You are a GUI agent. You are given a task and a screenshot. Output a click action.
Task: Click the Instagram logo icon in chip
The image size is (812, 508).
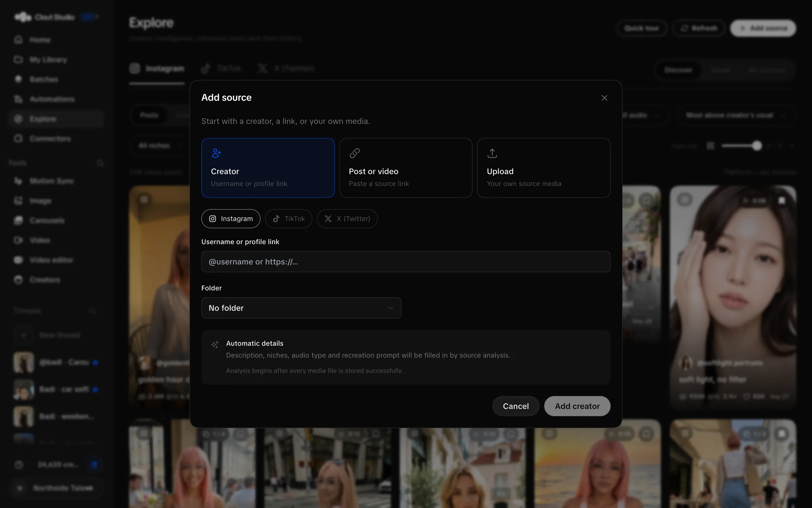pos(212,219)
